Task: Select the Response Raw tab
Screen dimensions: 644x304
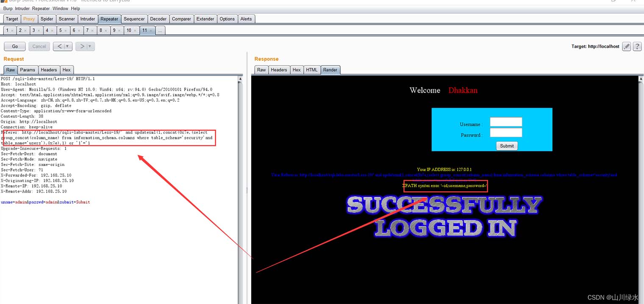Action: click(x=261, y=70)
